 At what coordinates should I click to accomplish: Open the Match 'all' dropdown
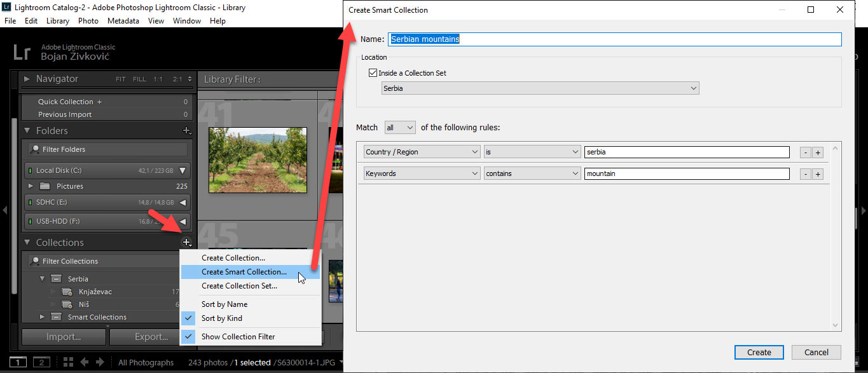[x=399, y=127]
